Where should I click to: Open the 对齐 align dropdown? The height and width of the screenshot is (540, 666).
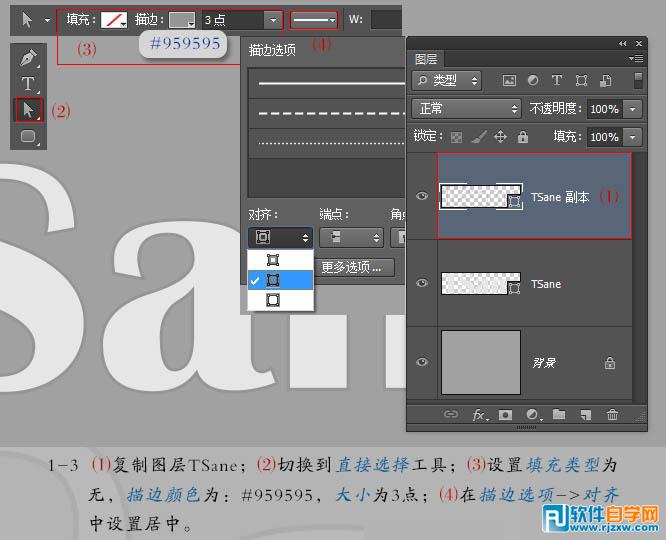(x=280, y=237)
